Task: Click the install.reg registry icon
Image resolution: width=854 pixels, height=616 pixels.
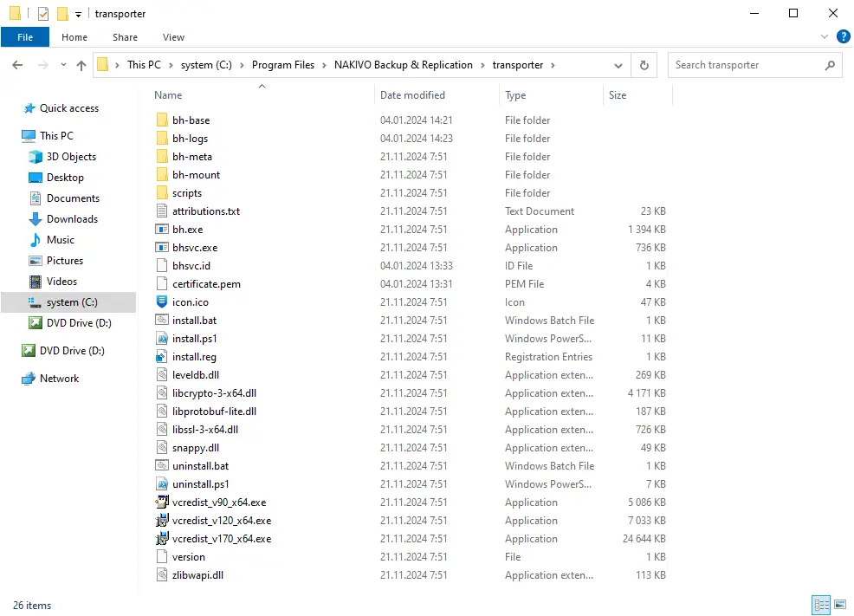Action: pos(162,357)
